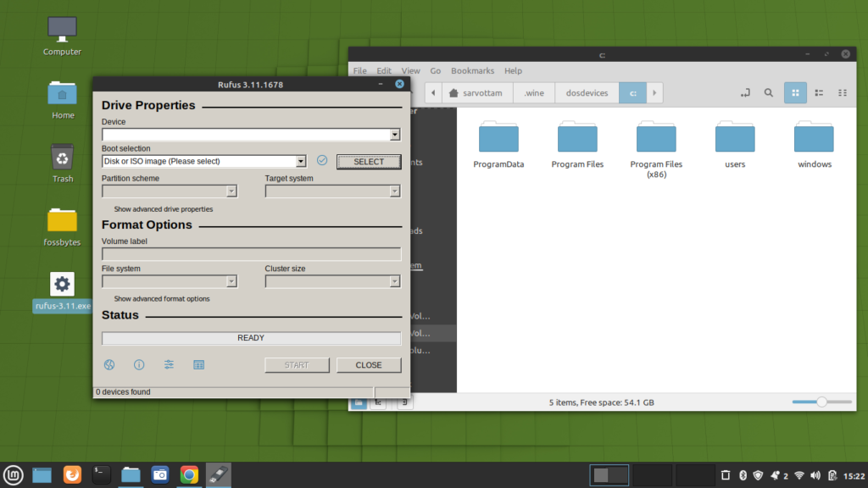Open the Program Files (x86) folder
Image resolution: width=868 pixels, height=488 pixels.
pos(655,140)
